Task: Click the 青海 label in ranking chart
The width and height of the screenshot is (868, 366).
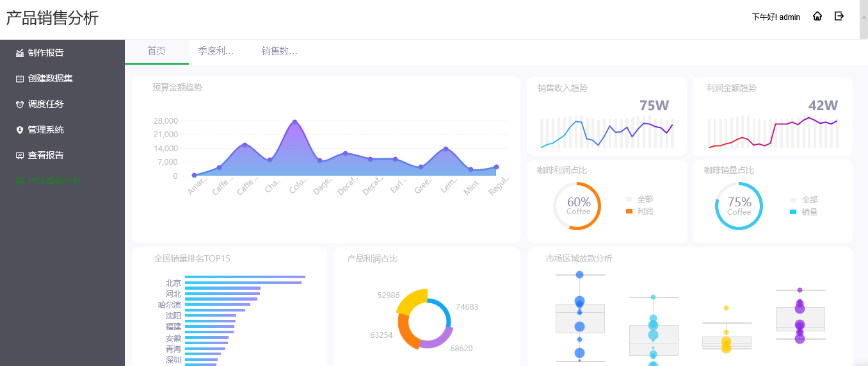Action: 173,349
